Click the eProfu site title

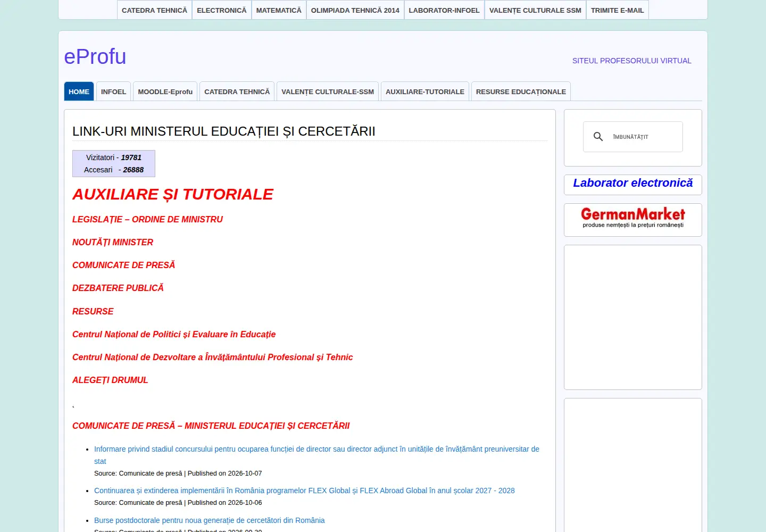(95, 56)
